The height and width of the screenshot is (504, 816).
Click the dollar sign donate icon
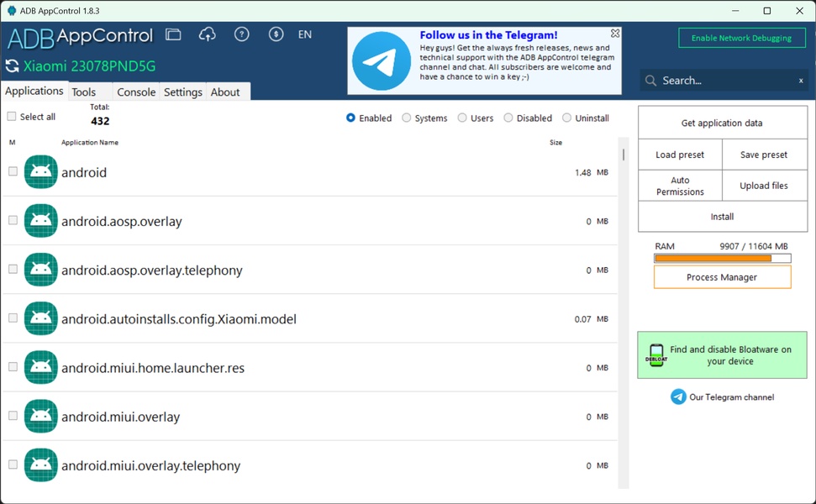pyautogui.click(x=276, y=34)
